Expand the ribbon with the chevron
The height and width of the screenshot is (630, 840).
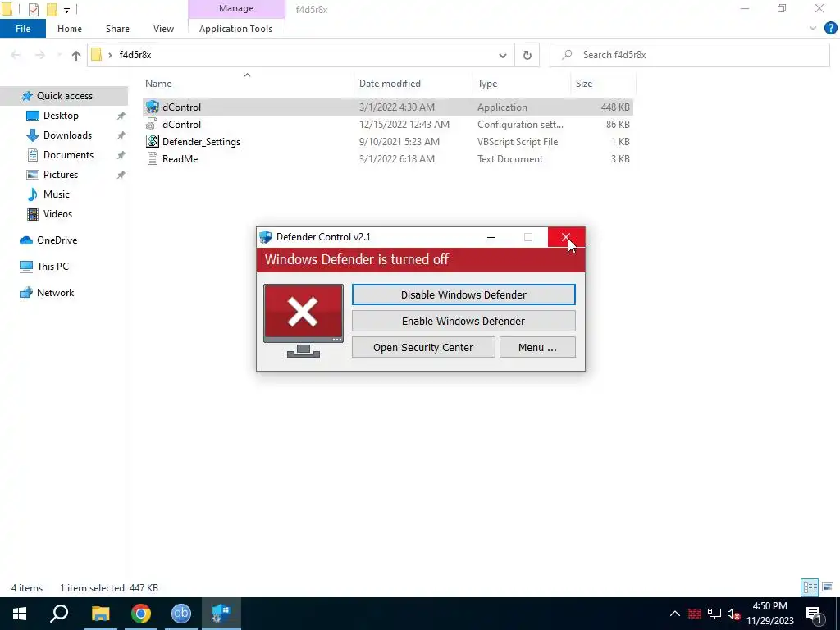(813, 29)
